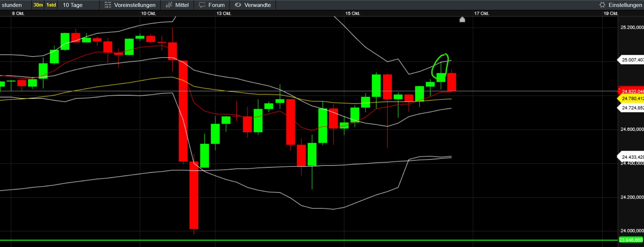Click the 13 Okt. date label

[x=224, y=13]
